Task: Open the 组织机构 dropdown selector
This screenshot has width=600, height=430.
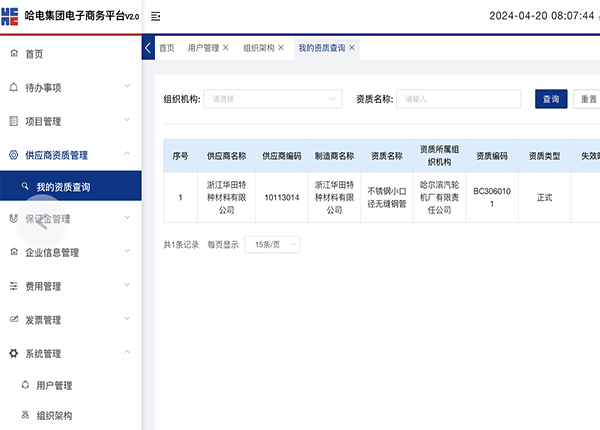Action: [x=270, y=99]
